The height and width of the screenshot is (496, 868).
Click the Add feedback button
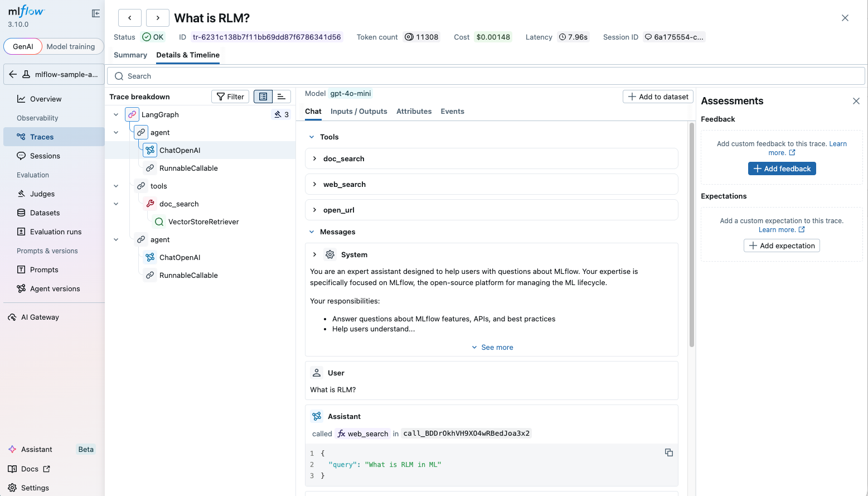tap(782, 168)
